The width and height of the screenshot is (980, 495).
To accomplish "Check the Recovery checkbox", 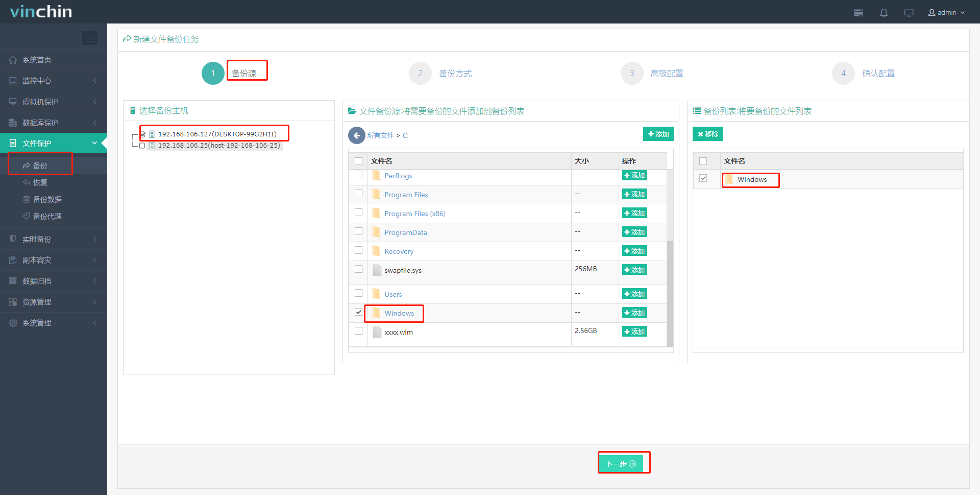I will coord(358,250).
